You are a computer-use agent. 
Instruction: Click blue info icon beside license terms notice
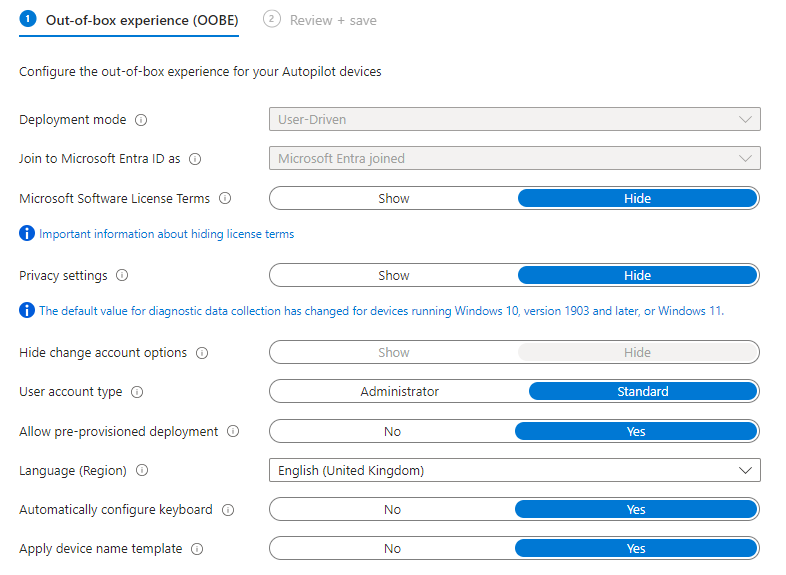coord(27,233)
